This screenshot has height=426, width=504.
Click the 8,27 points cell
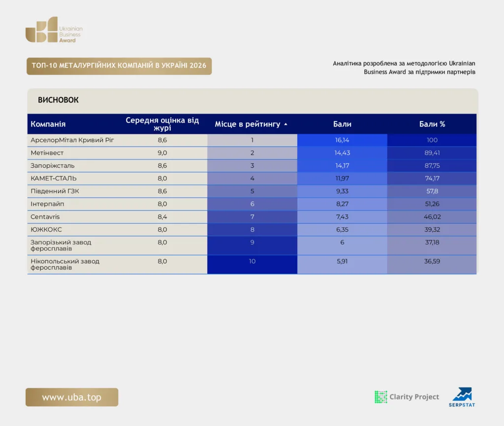pyautogui.click(x=342, y=204)
